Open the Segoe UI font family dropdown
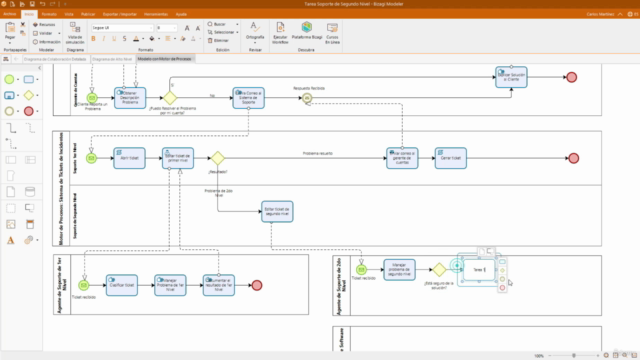The width and height of the screenshot is (640, 360). 151,28
